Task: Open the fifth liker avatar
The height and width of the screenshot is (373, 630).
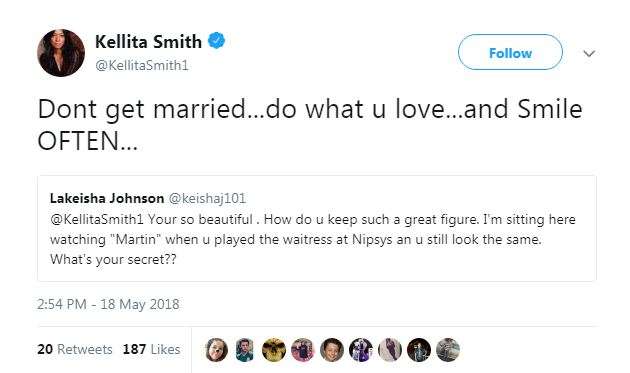Action: (332, 349)
